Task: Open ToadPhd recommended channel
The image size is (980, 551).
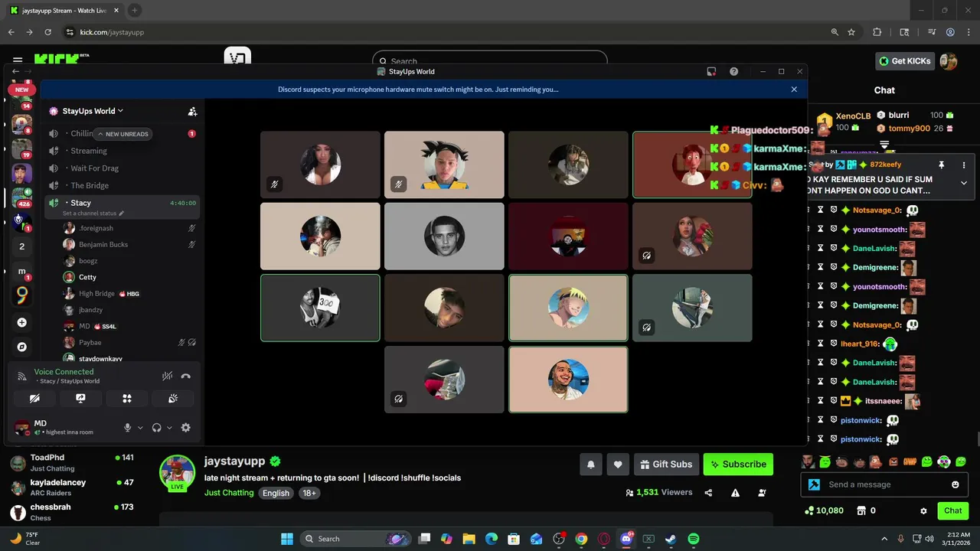Action: (x=73, y=462)
